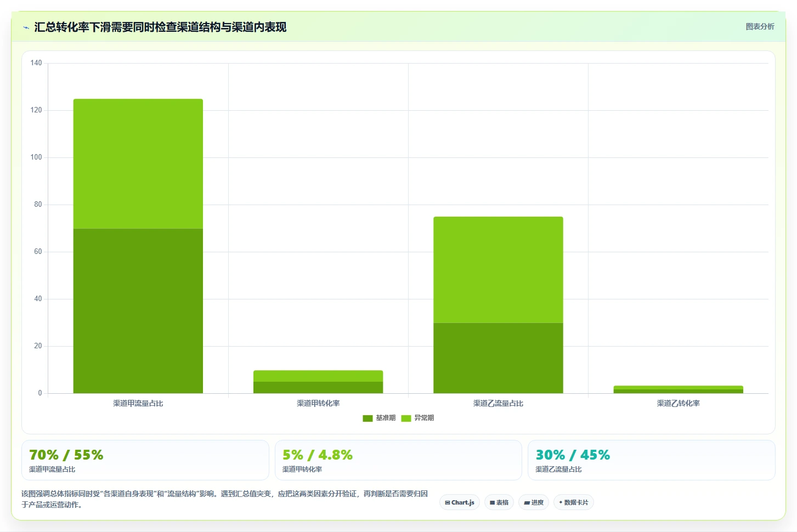This screenshot has height=532, width=797.
Task: Click the 渠道乙流量占比 x-axis label
Action: click(x=498, y=403)
